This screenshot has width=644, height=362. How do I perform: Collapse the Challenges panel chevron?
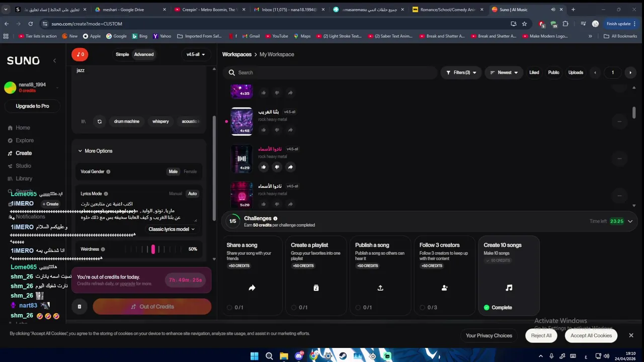pos(630,221)
